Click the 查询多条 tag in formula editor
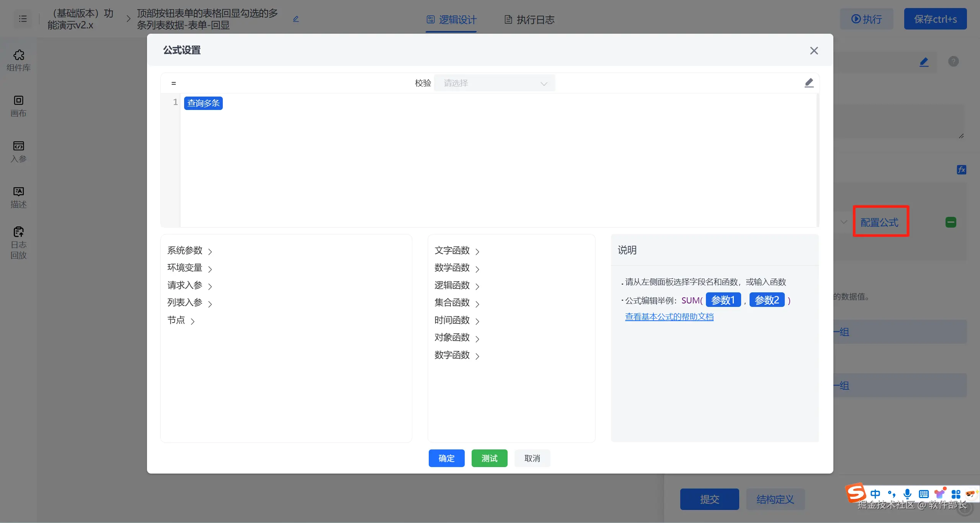Screen dimensions: 980x523 coord(203,103)
